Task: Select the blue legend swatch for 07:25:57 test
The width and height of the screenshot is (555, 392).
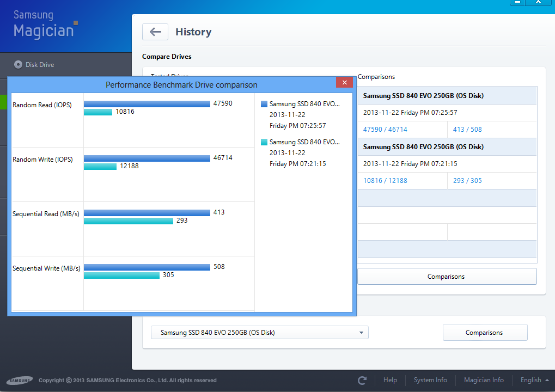Action: (264, 104)
